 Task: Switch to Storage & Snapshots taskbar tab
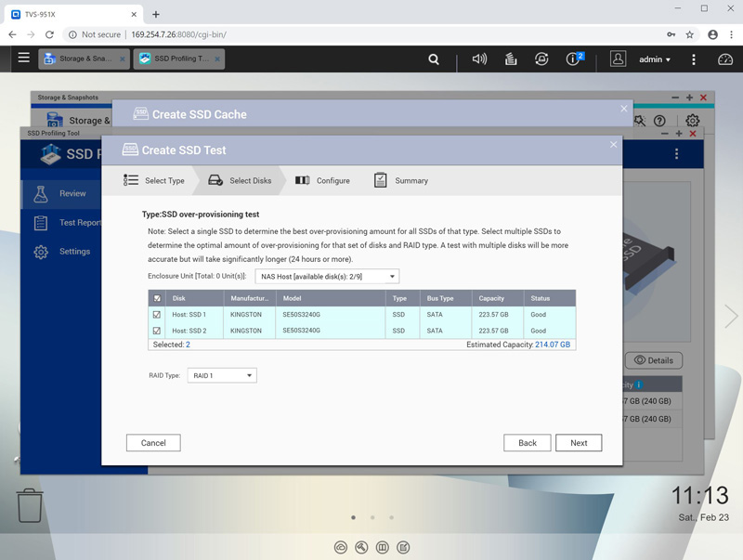(84, 59)
